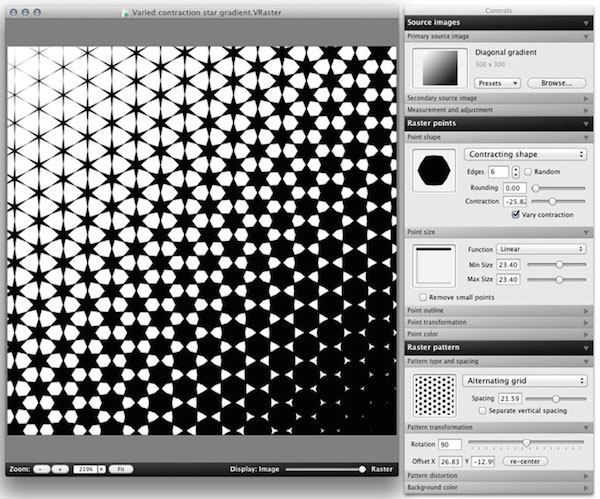Screen dimensions: 600x499
Task: Expand the Secondary source image section
Action: point(500,98)
